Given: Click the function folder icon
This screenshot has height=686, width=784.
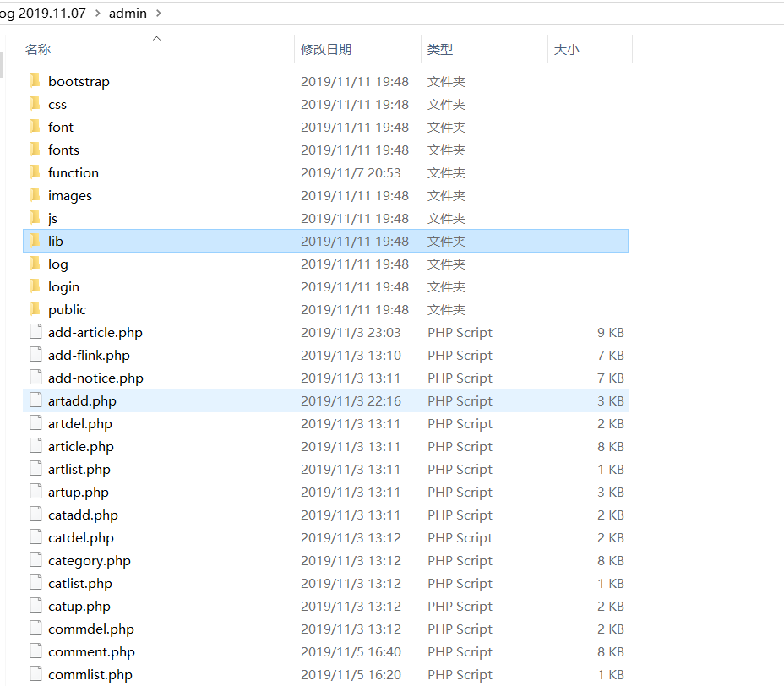Looking at the screenshot, I should point(35,172).
